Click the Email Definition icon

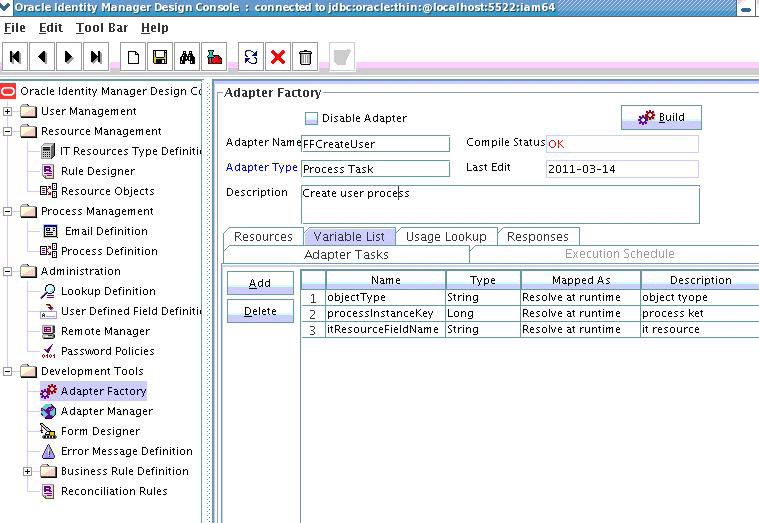tap(50, 231)
